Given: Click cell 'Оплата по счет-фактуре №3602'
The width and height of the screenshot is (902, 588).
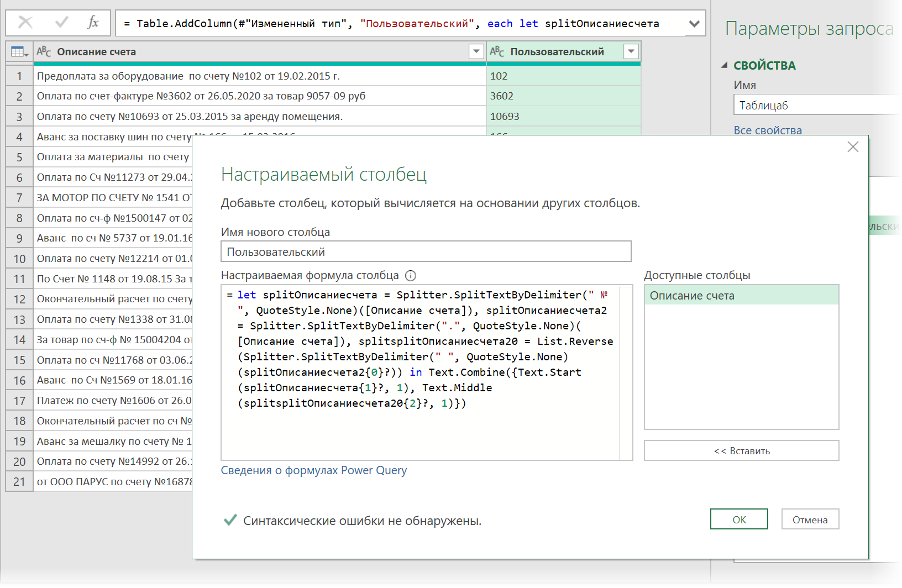Looking at the screenshot, I should (x=260, y=96).
